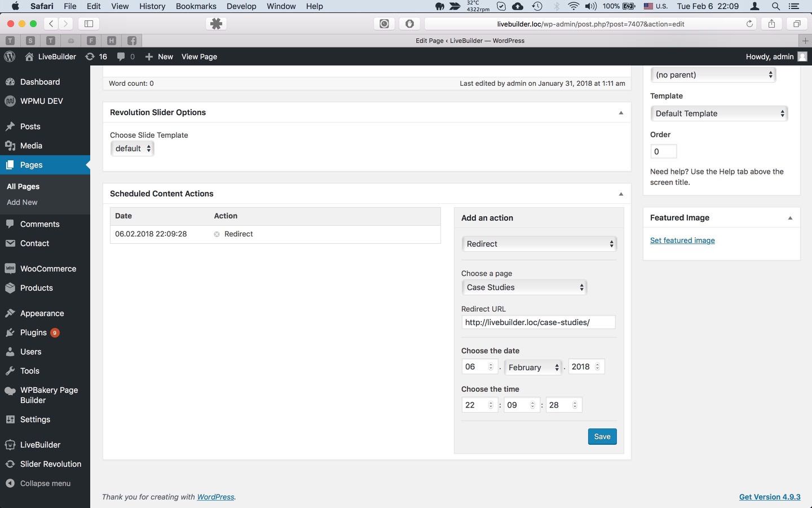The width and height of the screenshot is (812, 508).
Task: Click the View Page link in admin bar
Action: pos(199,56)
